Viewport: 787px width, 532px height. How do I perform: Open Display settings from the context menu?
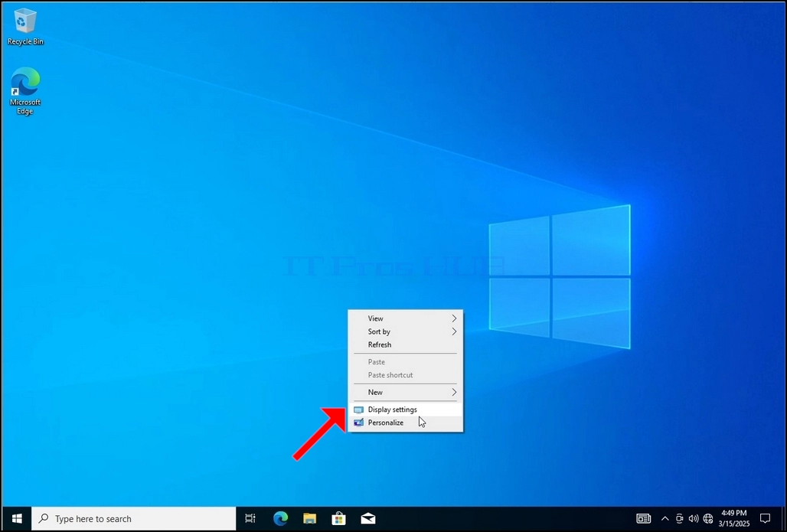(406, 410)
